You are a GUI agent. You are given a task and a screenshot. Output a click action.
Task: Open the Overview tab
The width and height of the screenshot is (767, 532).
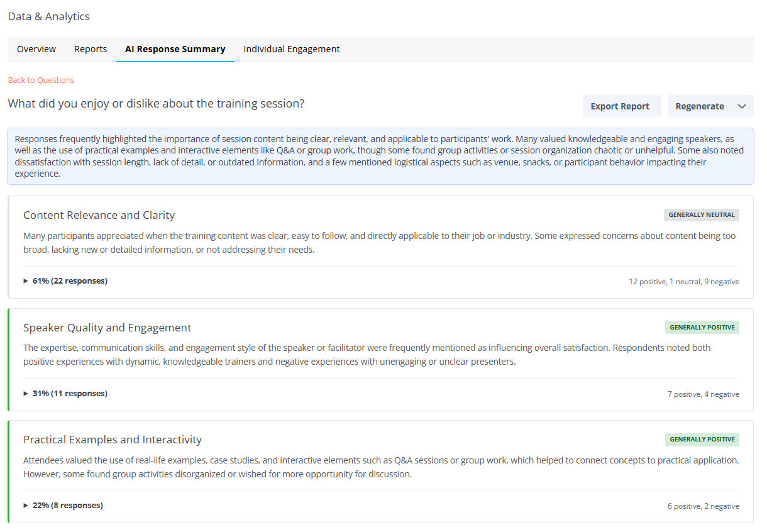(36, 49)
